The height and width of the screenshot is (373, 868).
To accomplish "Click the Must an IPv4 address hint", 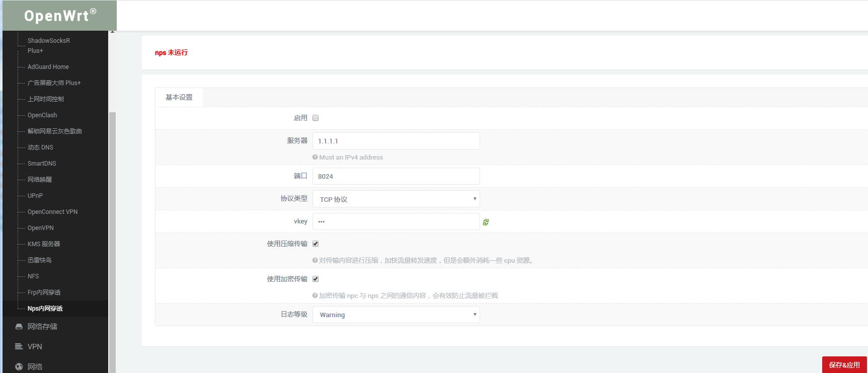I will coord(351,157).
